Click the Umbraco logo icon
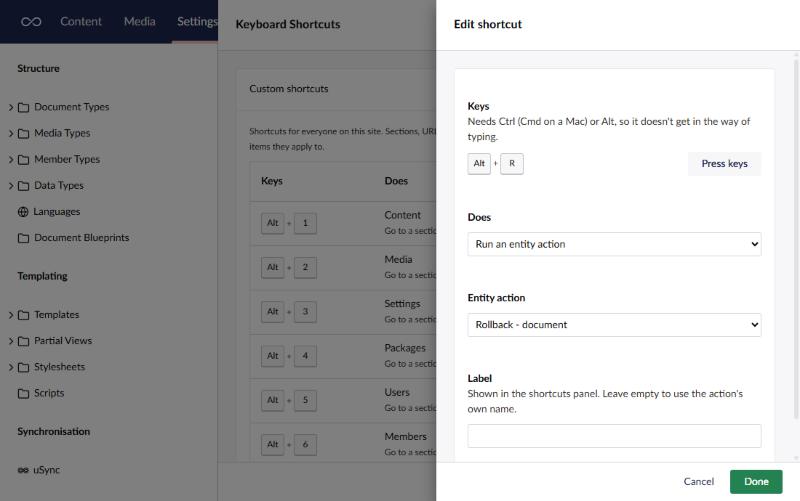This screenshot has height=501, width=800. pos(31,21)
